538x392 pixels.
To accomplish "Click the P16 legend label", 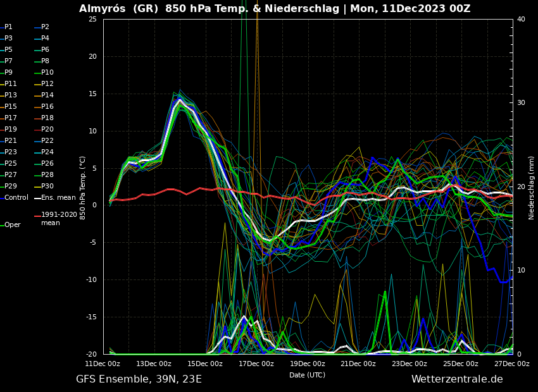I will (47, 107).
